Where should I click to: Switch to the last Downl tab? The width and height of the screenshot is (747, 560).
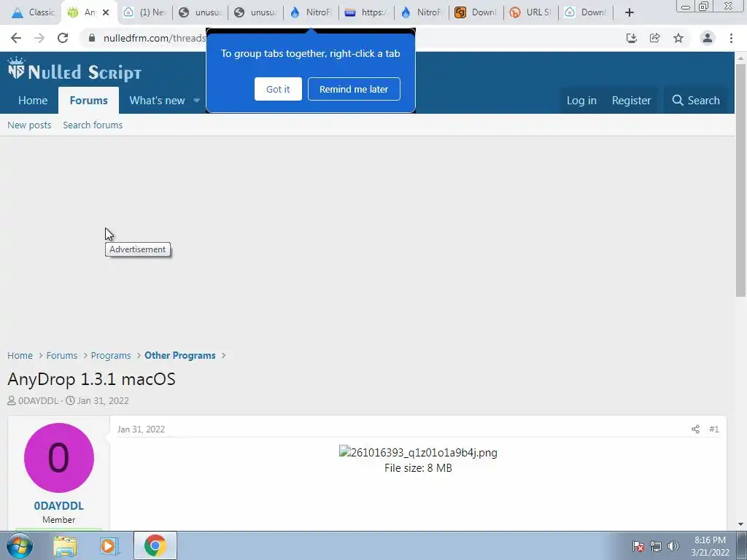click(586, 12)
